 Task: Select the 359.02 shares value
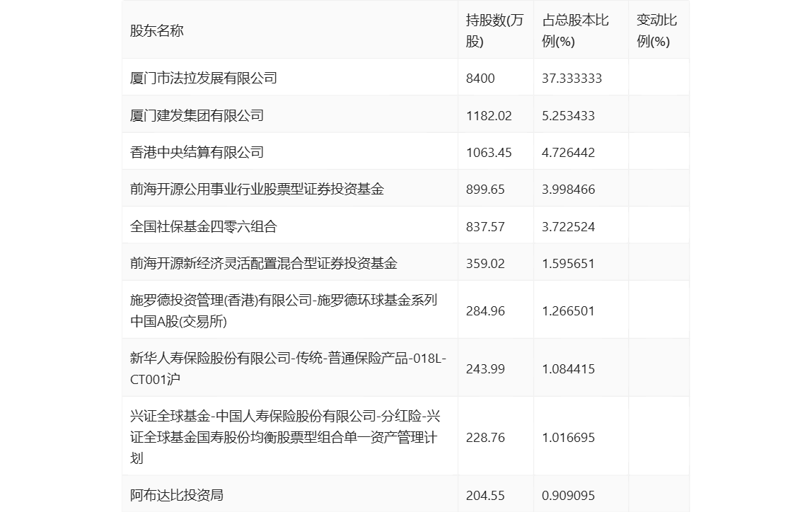coord(485,263)
